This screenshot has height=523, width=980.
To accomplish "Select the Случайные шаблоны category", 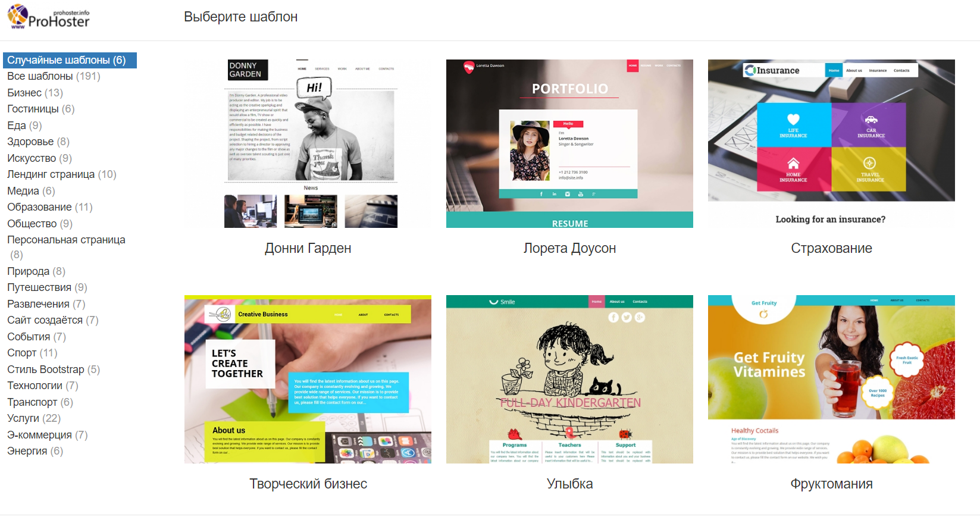I will [x=66, y=60].
